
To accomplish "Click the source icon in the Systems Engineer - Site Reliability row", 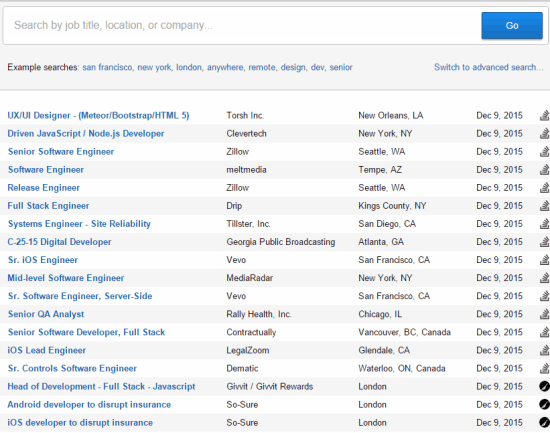I will 545,224.
